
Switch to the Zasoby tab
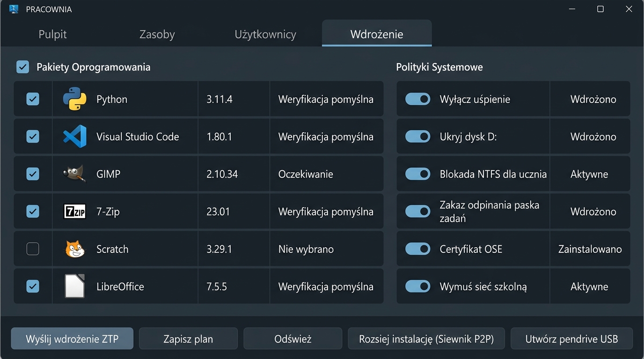point(157,34)
